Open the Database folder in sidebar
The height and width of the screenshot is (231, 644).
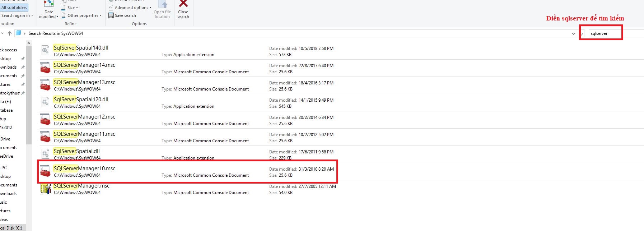(x=6, y=110)
